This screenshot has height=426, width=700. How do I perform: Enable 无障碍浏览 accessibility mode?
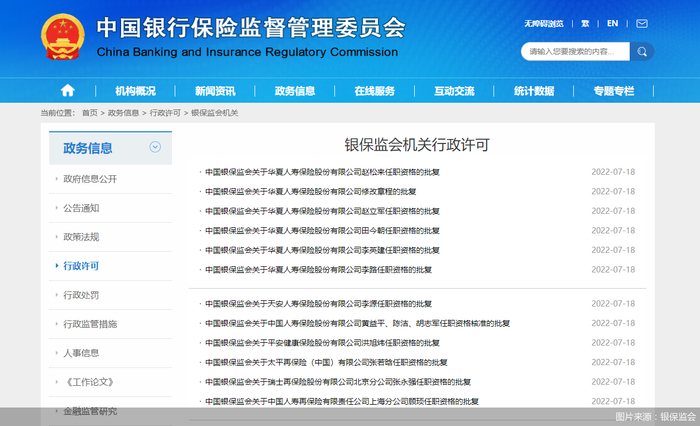(543, 23)
